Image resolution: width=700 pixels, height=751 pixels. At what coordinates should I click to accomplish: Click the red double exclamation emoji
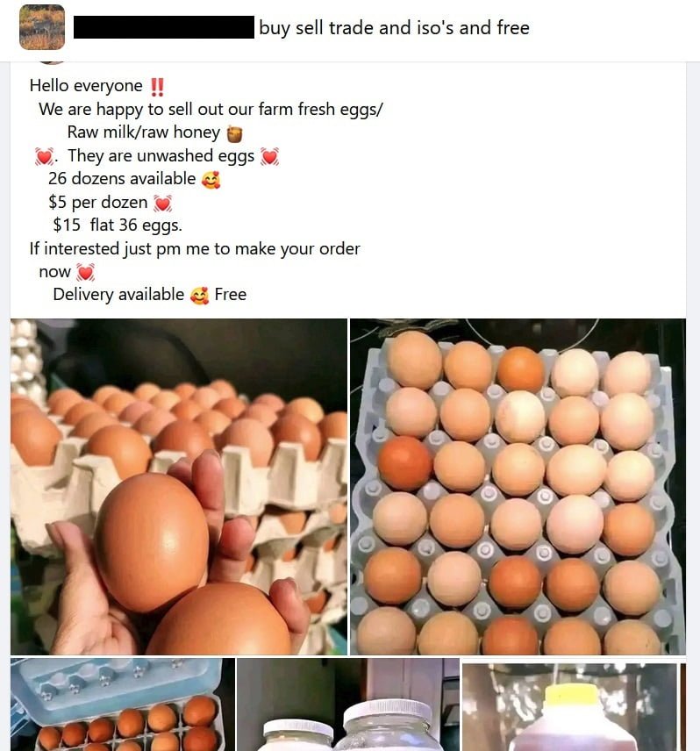coord(157,87)
